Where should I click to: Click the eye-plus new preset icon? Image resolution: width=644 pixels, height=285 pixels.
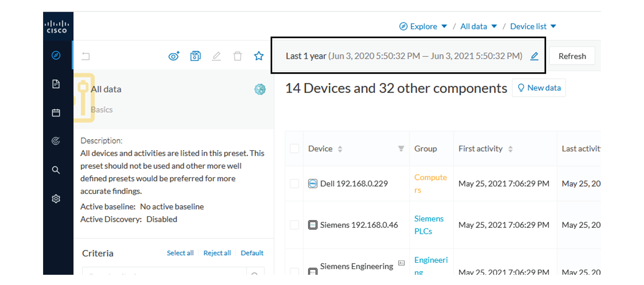point(174,56)
